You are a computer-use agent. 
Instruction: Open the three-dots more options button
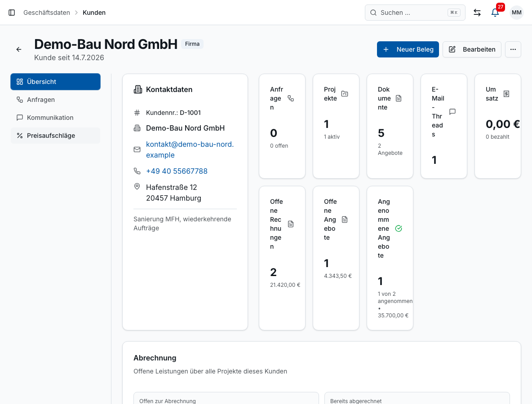click(x=513, y=49)
